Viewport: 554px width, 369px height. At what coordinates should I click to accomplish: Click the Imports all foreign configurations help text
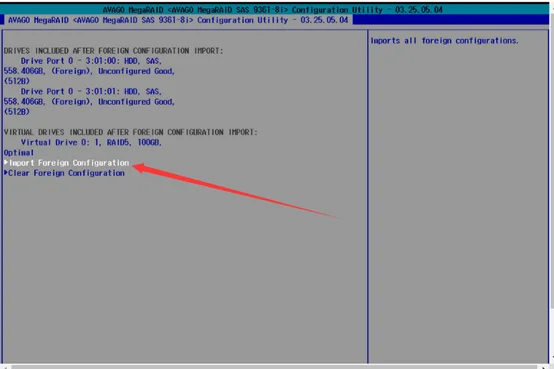tap(444, 41)
